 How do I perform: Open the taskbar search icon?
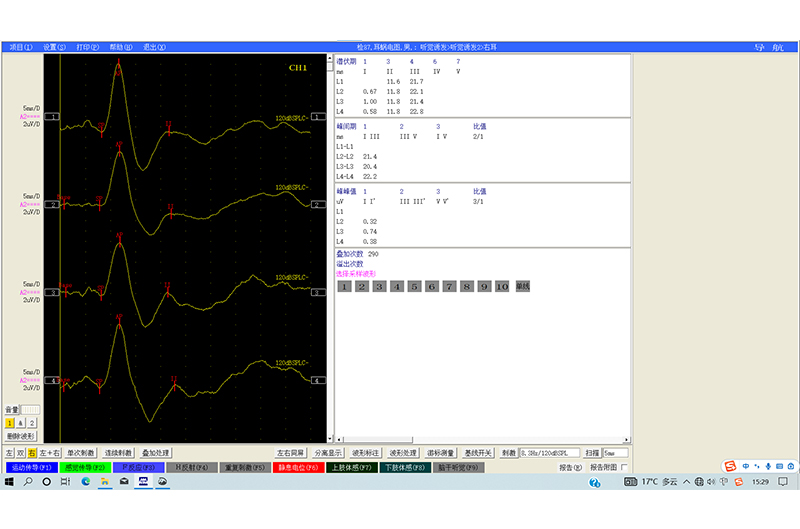(x=28, y=482)
